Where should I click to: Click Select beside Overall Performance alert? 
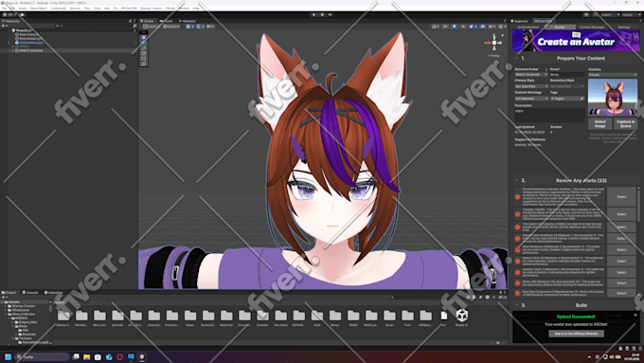(x=621, y=196)
